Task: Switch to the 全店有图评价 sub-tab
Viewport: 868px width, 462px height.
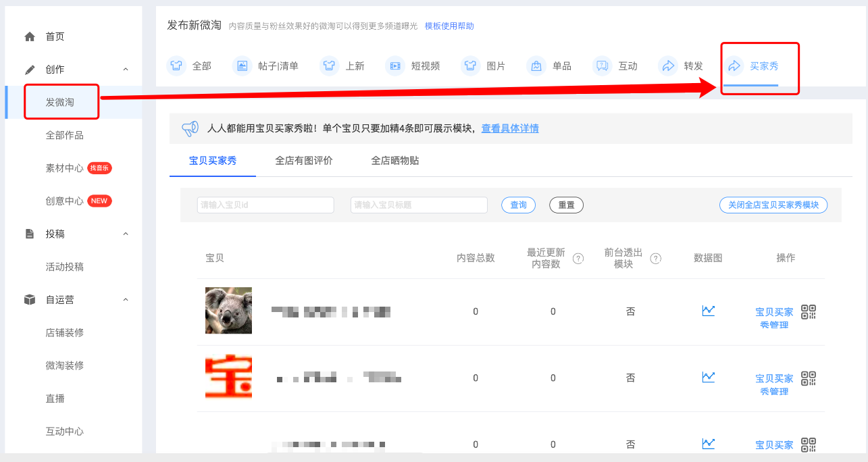Action: click(x=304, y=161)
